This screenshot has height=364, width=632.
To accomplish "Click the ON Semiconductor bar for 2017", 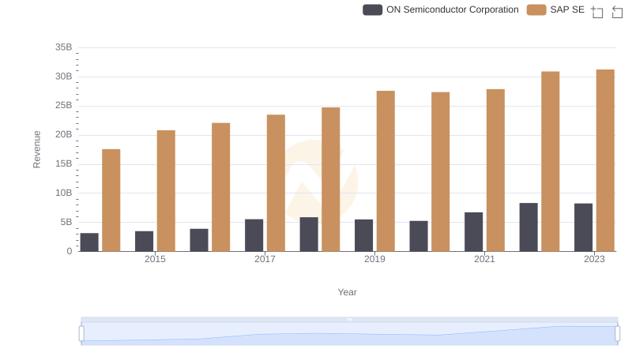I will coord(254,235).
